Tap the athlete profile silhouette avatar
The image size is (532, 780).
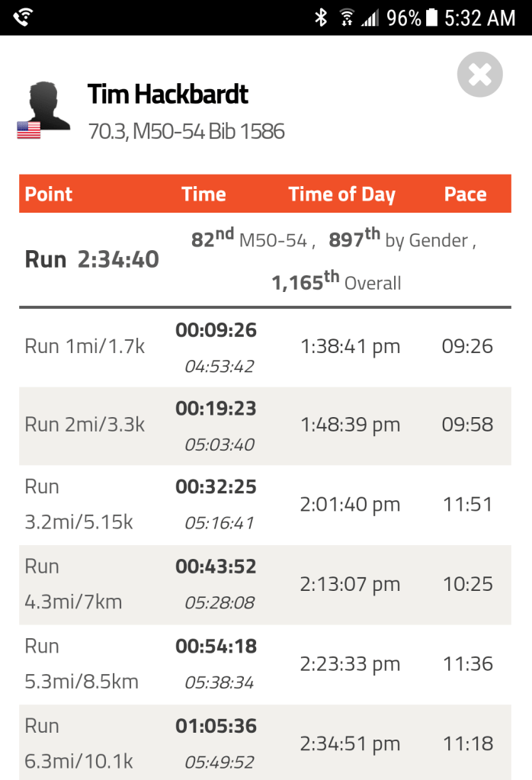coord(47,106)
